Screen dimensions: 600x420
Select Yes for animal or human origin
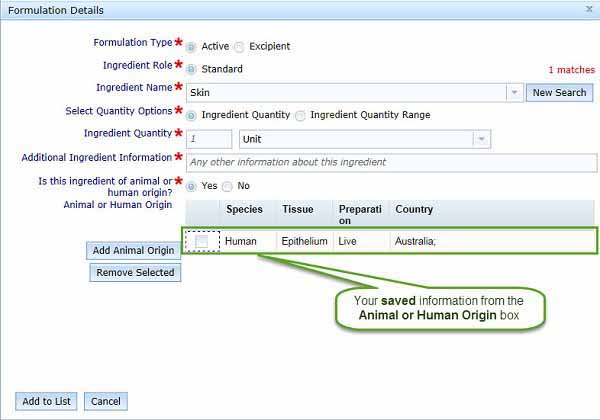tap(192, 186)
